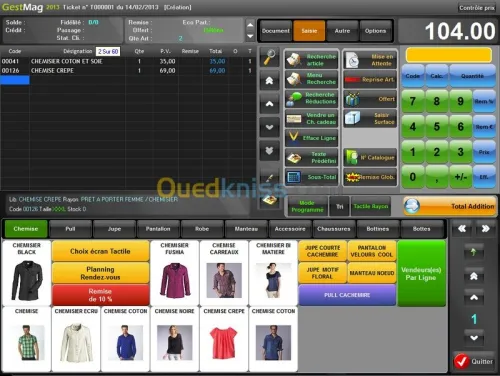Add CHEMISE CREPE red shirt thumbnail
Viewport: 500px width, 376px height.
pyautogui.click(x=224, y=339)
